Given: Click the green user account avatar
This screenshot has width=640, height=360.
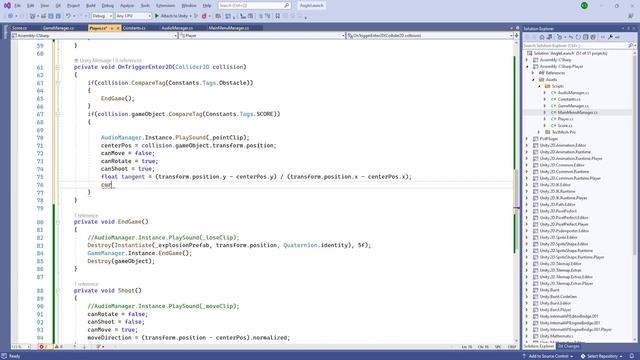Looking at the screenshot, I should click(x=584, y=6).
